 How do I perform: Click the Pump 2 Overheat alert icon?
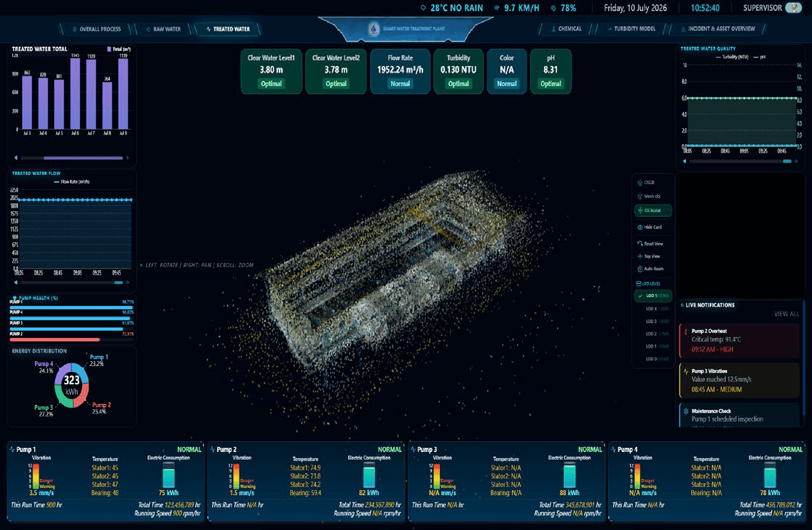686,331
